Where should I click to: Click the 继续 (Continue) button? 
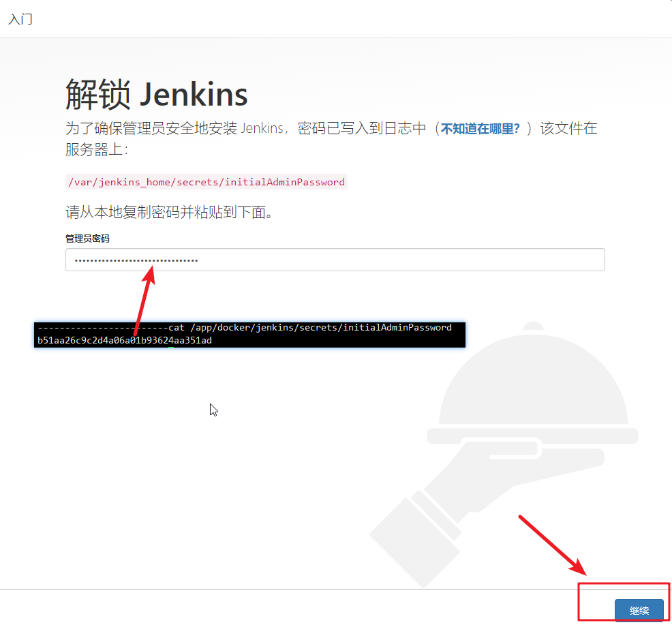point(639,610)
